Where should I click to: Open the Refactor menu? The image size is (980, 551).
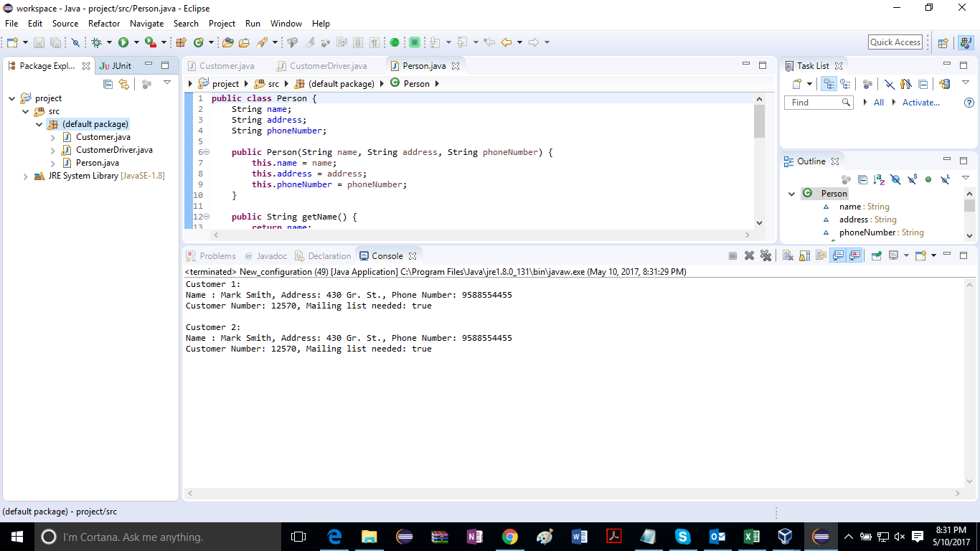tap(104, 23)
